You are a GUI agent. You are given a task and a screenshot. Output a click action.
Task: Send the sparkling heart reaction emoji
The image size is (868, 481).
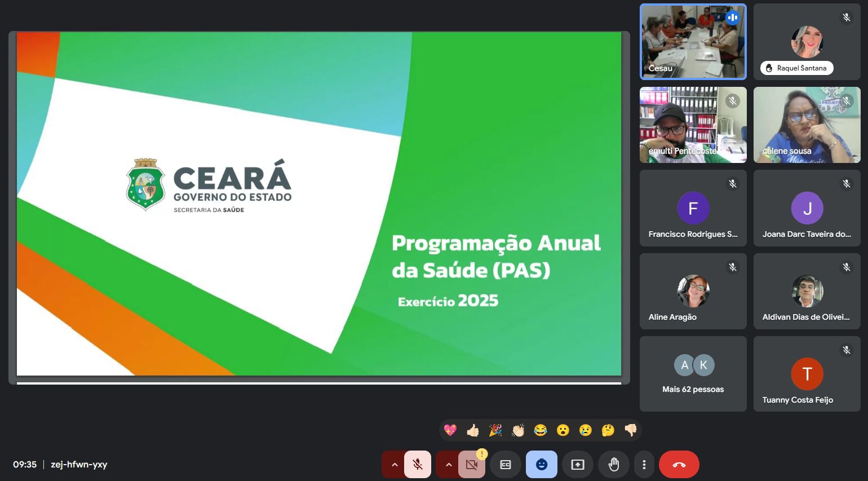click(450, 430)
